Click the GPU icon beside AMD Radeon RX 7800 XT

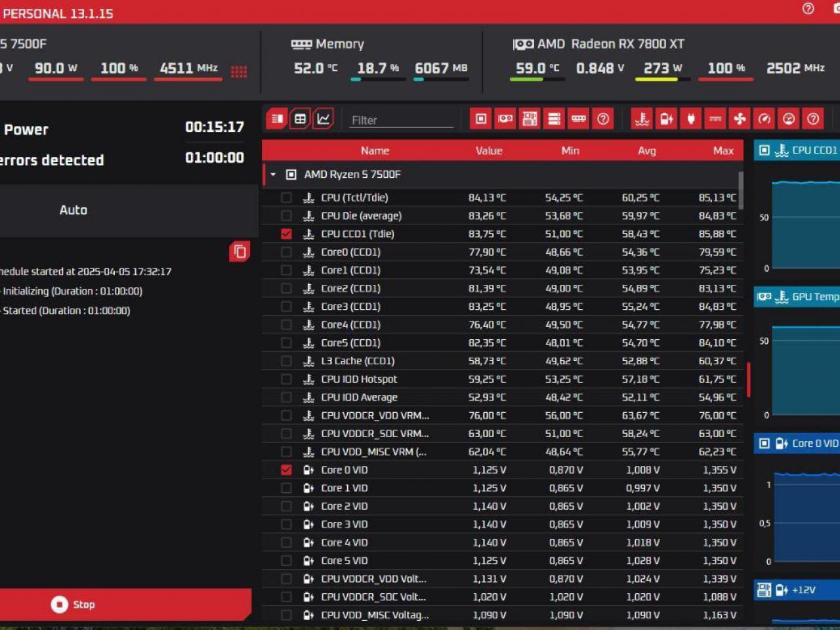(x=523, y=44)
